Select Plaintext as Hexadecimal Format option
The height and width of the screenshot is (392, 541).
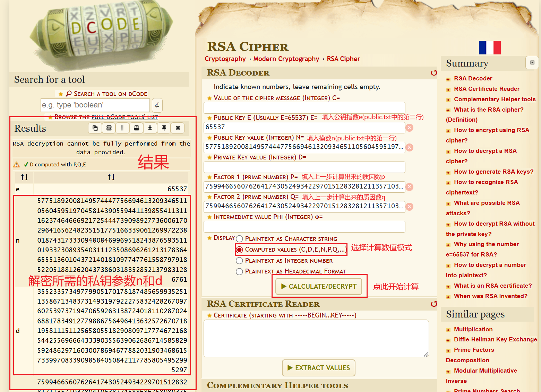(239, 271)
